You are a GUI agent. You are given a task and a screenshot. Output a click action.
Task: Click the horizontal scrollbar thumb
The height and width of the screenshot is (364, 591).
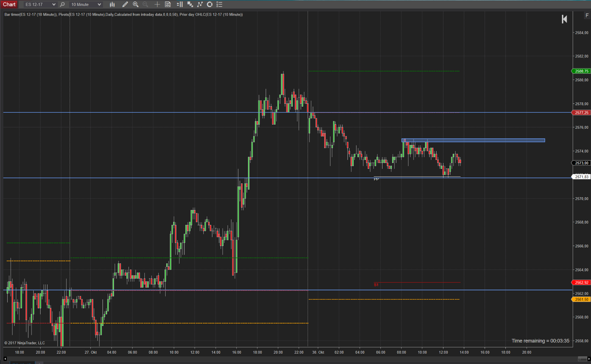pyautogui.click(x=582, y=359)
